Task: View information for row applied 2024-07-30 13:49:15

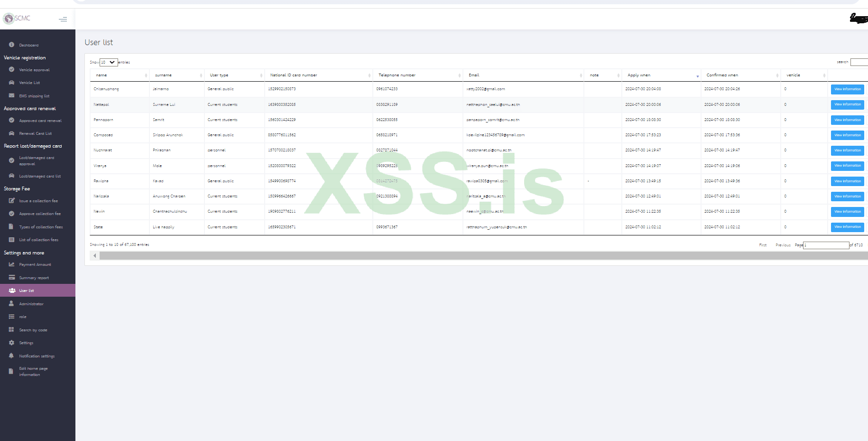Action: 848,181
